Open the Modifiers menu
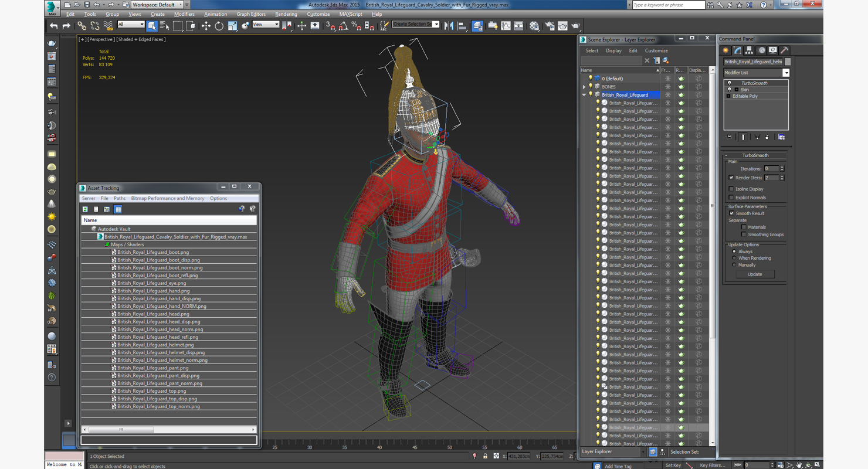868x469 pixels. [184, 14]
